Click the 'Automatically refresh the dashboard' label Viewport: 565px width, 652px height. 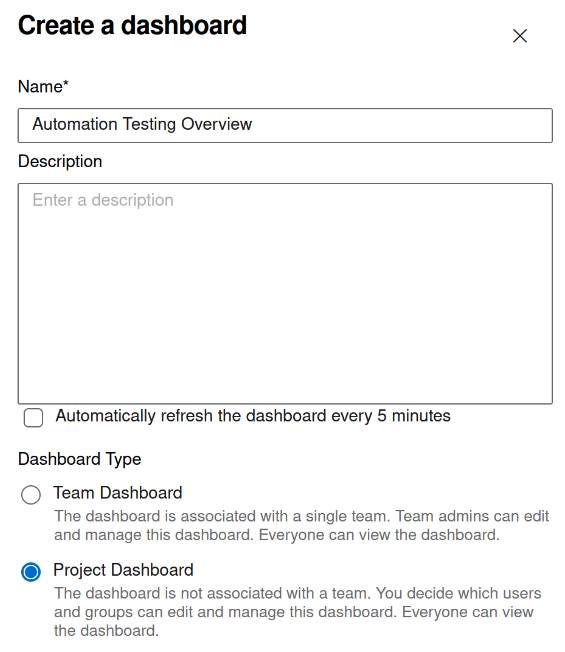(x=253, y=416)
